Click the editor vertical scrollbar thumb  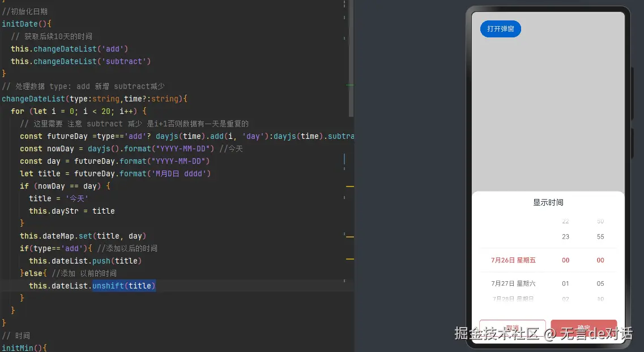[x=351, y=58]
